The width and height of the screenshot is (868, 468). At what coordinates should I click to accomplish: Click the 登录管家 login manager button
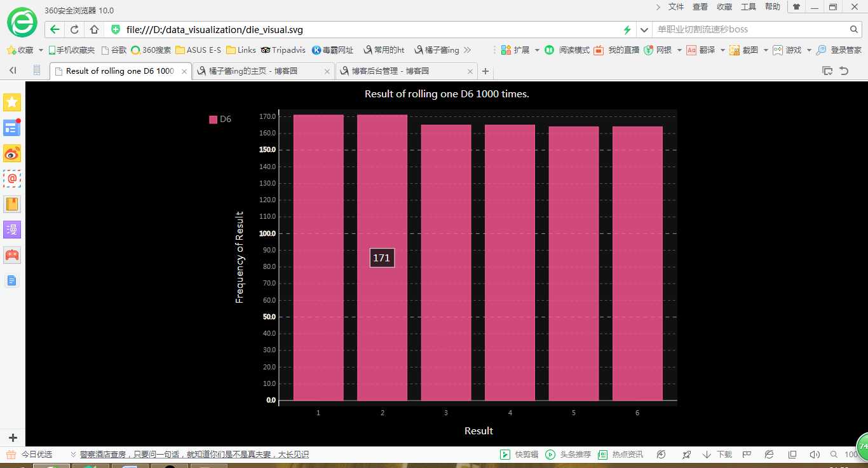click(839, 50)
